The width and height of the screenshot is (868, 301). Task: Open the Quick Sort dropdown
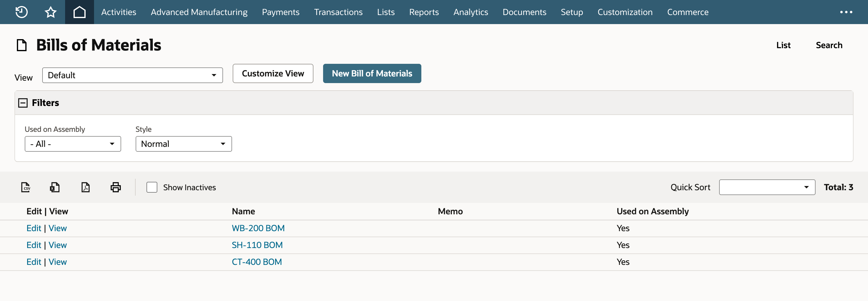pos(767,187)
